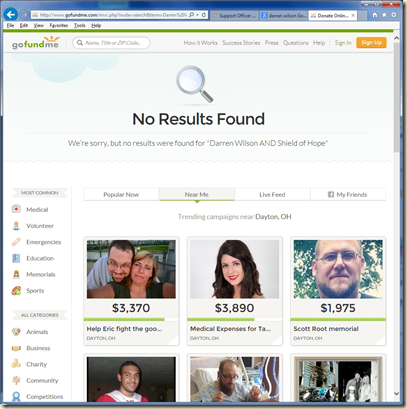Click the Scott Root memorial title
The image size is (407, 409).
[x=326, y=329]
